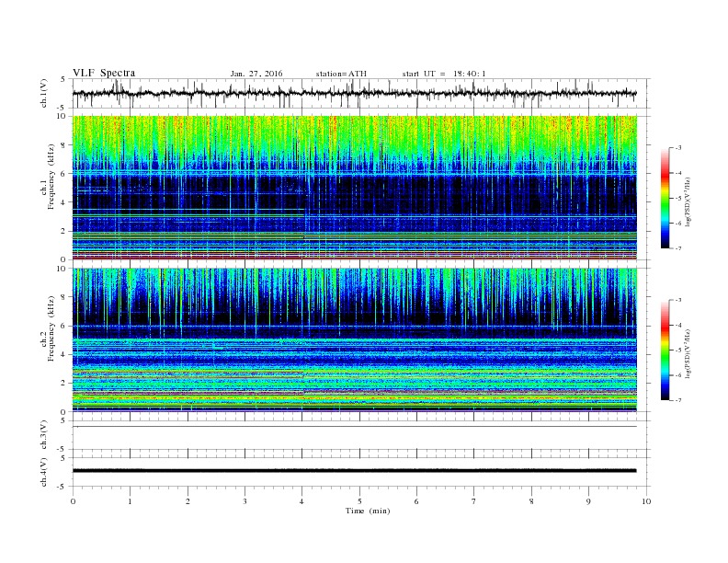This screenshot has width=728, height=563.
Task: Click the "-3" tick on ch.1 colorbar
Action: click(x=677, y=148)
